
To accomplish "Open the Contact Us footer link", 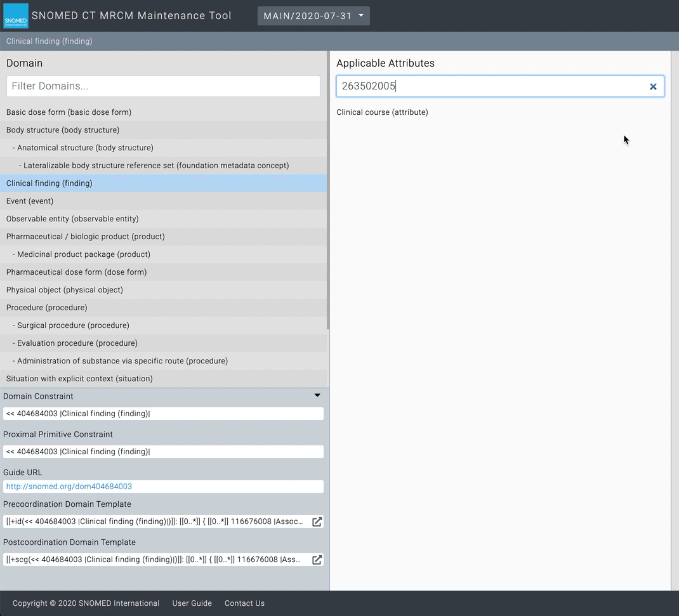I will tap(244, 603).
